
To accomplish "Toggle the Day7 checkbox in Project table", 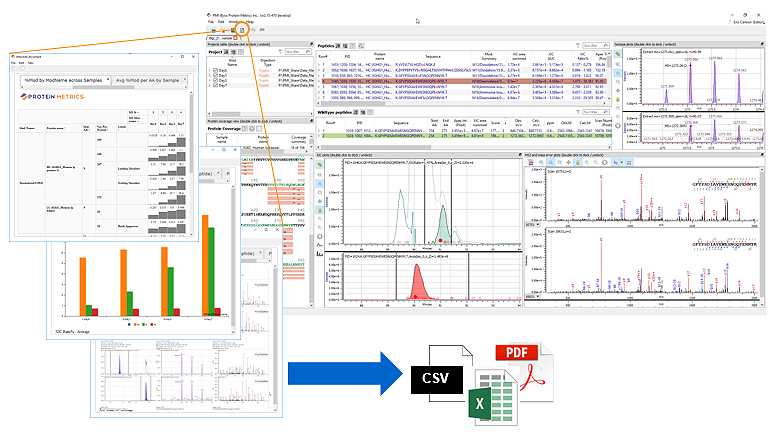I will pyautogui.click(x=215, y=85).
